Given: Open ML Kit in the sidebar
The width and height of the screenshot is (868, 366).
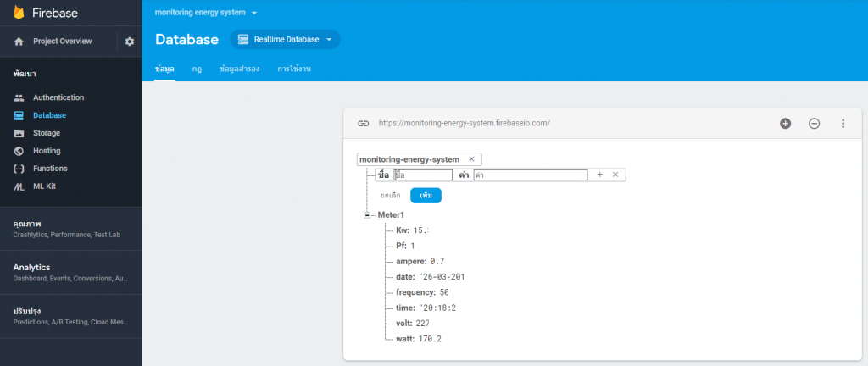Looking at the screenshot, I should 46,186.
